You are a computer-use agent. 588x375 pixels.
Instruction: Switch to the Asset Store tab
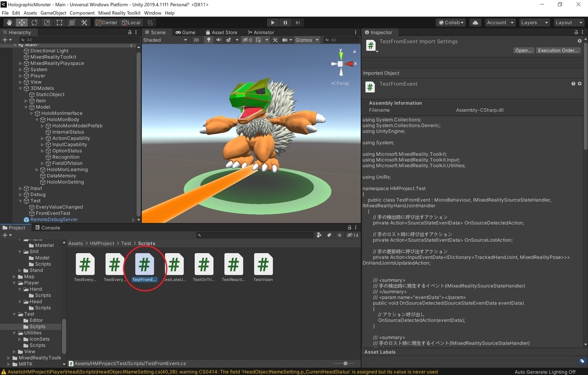(221, 32)
